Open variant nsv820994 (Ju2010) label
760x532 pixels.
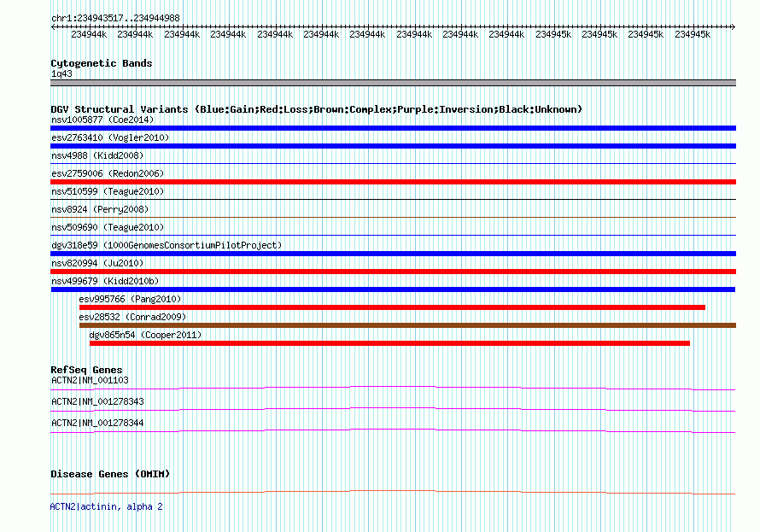point(97,263)
